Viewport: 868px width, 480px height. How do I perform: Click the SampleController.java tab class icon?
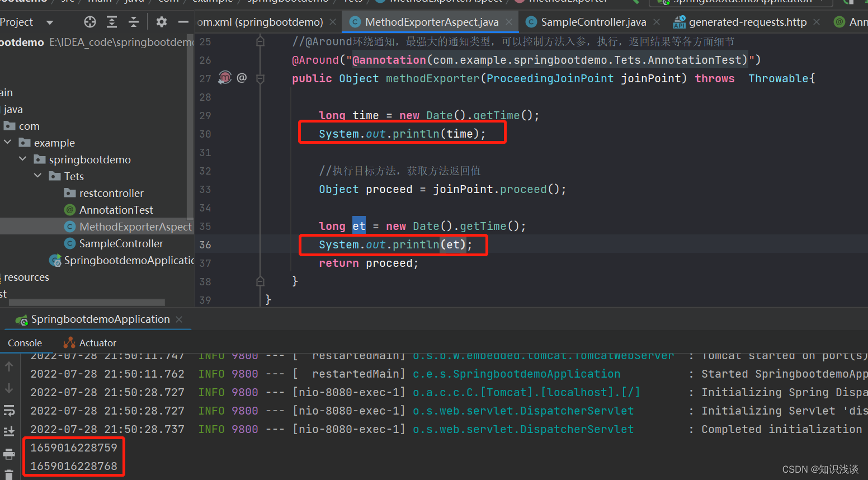531,22
